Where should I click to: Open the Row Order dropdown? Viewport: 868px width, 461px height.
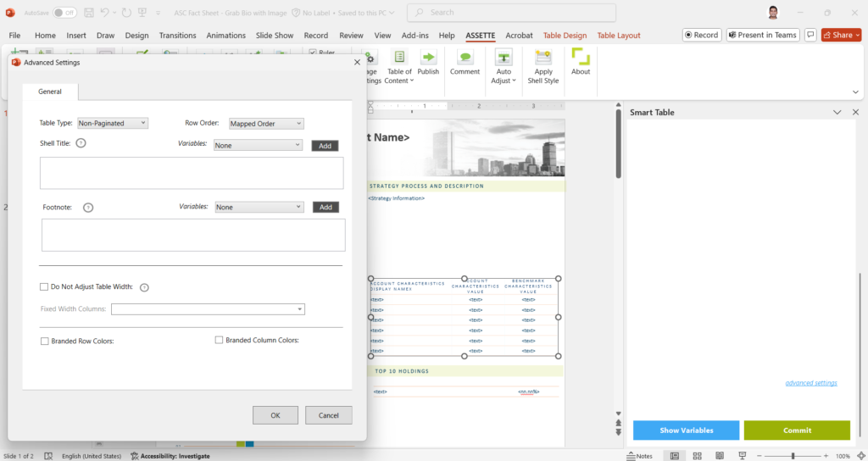click(266, 124)
